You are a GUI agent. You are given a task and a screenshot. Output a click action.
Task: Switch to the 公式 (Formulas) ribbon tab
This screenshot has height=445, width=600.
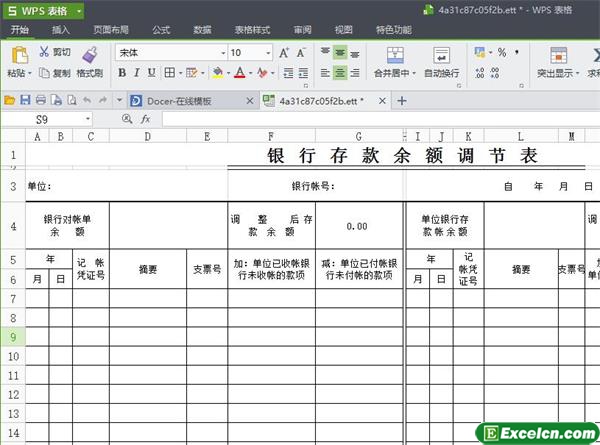coord(160,30)
